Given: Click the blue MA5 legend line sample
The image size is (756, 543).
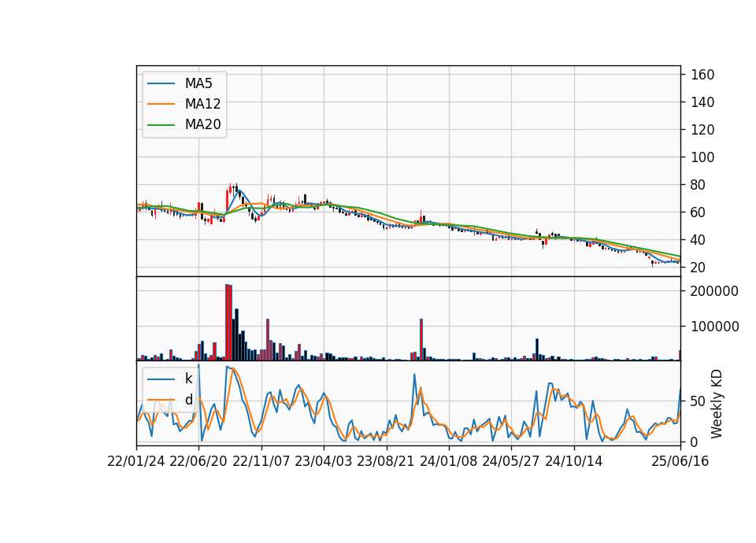Looking at the screenshot, I should [x=161, y=84].
